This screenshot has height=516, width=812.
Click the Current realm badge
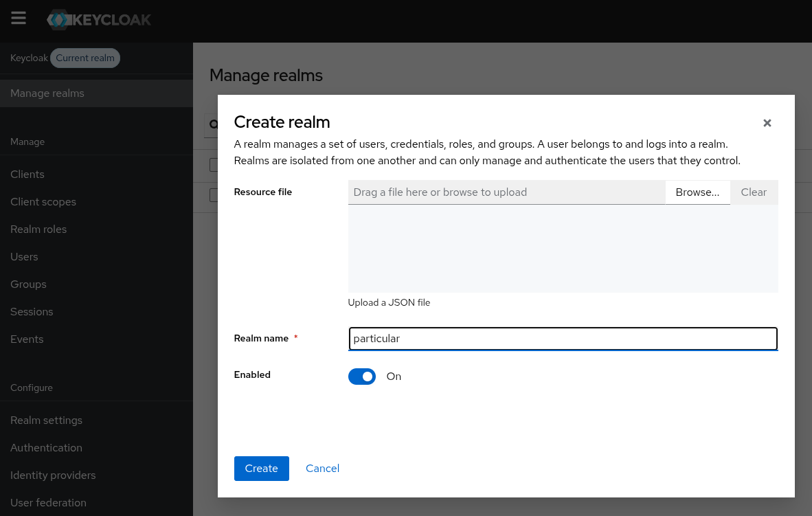coord(85,58)
